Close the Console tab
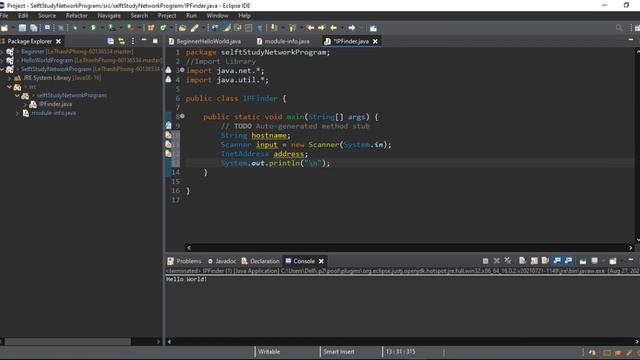The height and width of the screenshot is (360, 640). [321, 261]
